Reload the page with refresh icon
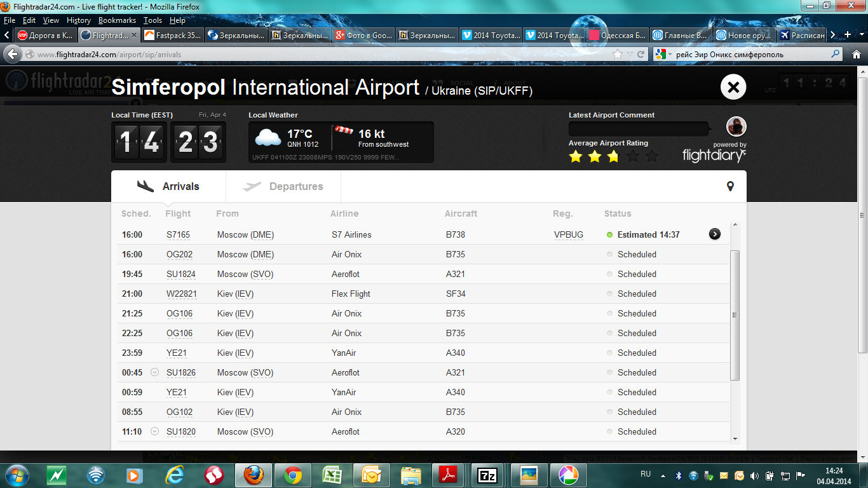Image resolution: width=868 pixels, height=488 pixels. 641,55
